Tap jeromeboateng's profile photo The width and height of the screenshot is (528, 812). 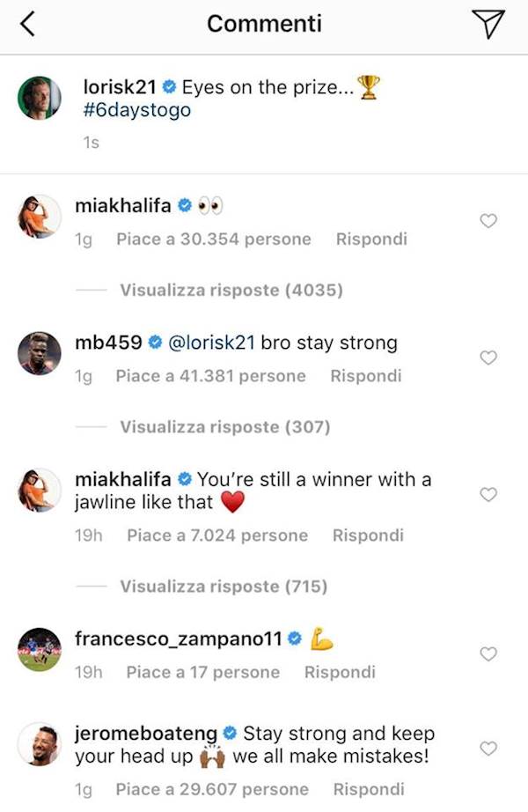[x=40, y=744]
